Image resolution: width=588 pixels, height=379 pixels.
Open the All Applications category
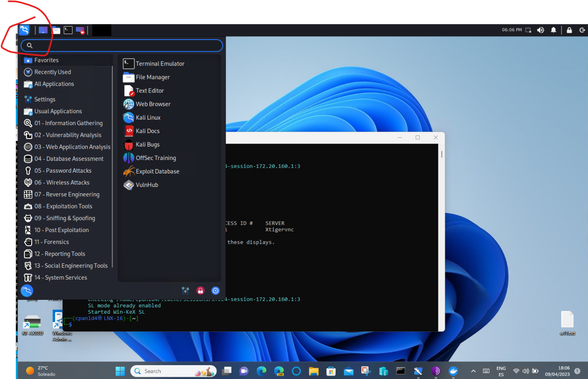67,84
